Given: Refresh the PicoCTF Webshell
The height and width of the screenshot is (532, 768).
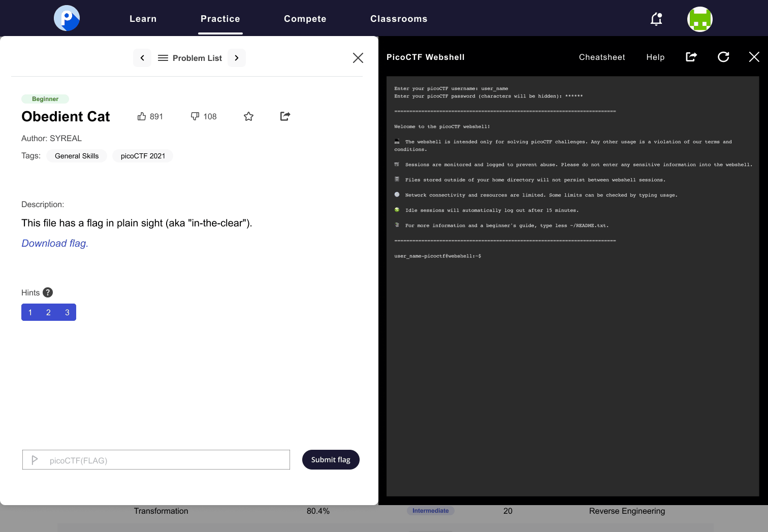Looking at the screenshot, I should coord(723,57).
